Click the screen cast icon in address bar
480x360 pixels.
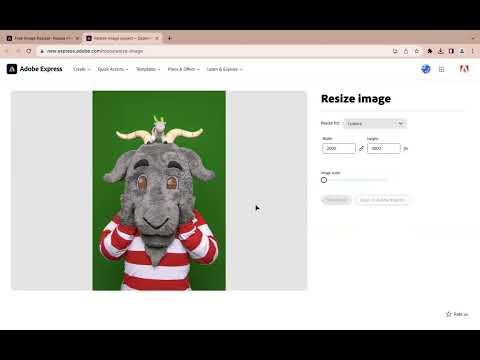coord(395,51)
